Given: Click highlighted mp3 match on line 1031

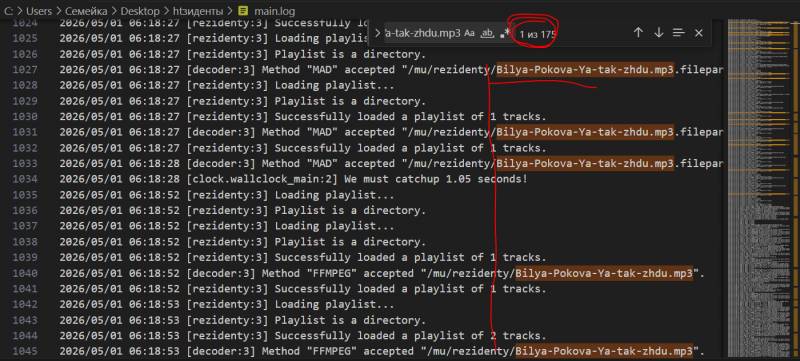Looking at the screenshot, I should (x=585, y=133).
